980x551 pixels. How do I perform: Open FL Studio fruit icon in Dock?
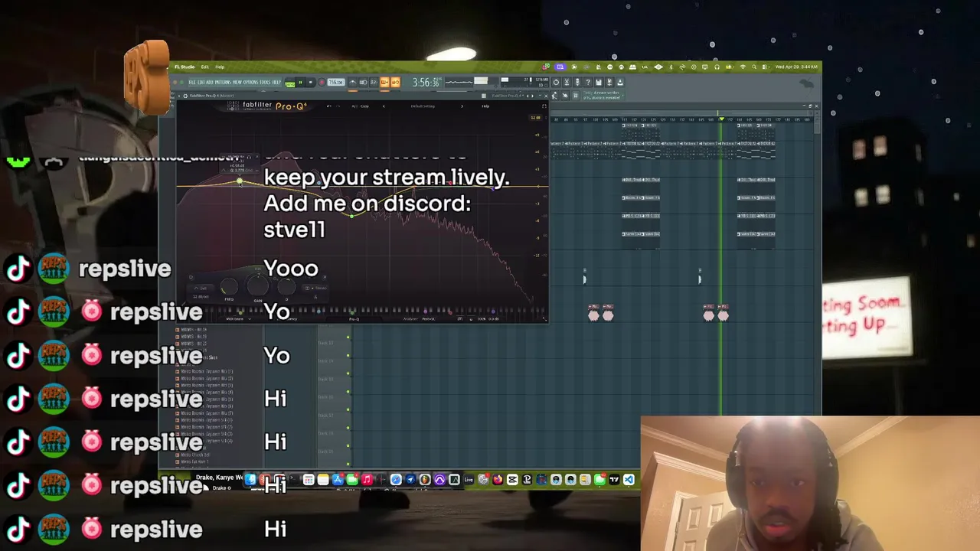425,480
